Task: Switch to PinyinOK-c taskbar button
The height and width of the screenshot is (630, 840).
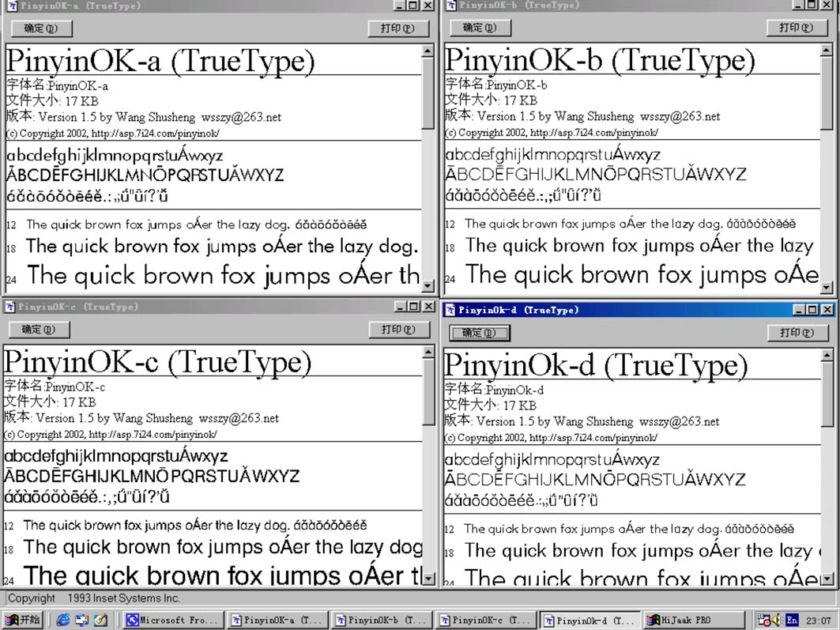Action: coord(485,620)
